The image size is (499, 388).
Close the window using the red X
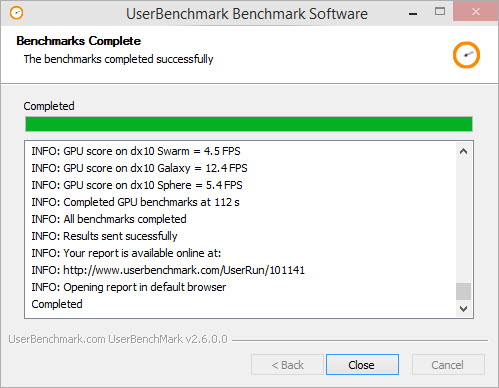tap(476, 11)
